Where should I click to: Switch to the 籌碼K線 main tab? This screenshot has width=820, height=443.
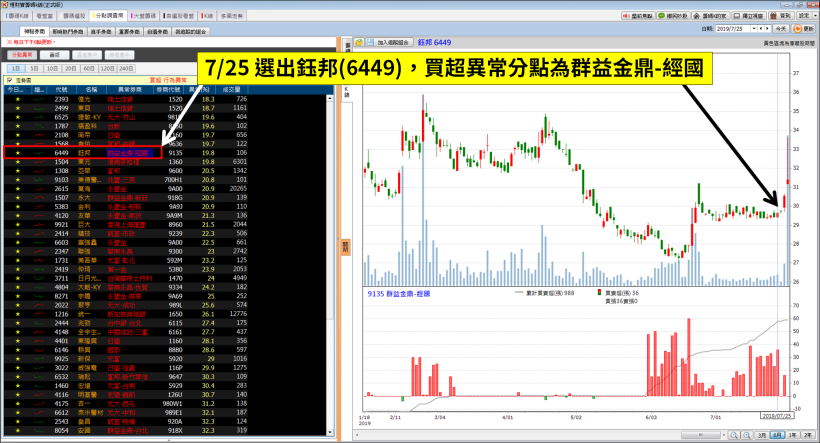(x=18, y=16)
